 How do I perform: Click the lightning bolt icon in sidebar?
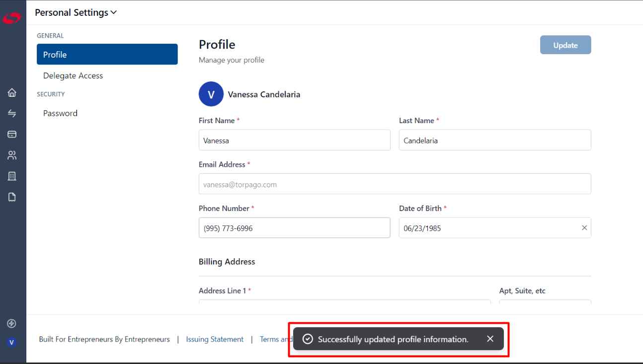(12, 324)
